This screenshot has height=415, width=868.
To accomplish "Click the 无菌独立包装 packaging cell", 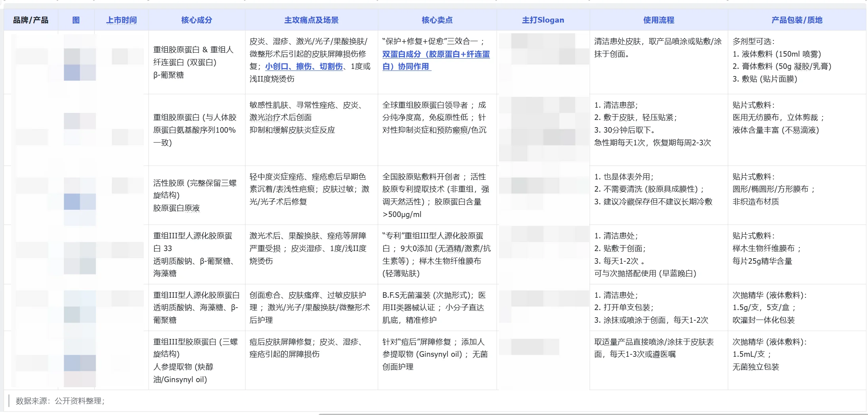I will point(797,360).
